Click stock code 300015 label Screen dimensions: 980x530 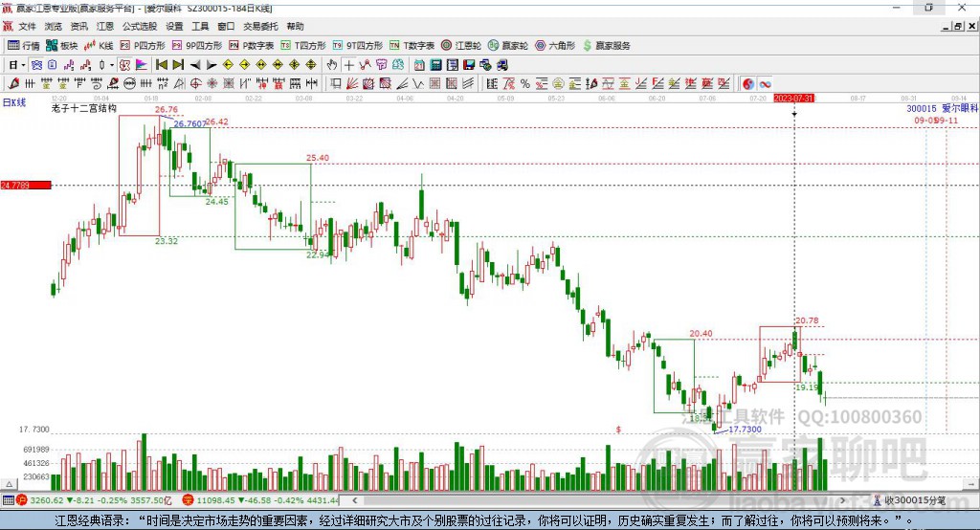click(x=922, y=108)
